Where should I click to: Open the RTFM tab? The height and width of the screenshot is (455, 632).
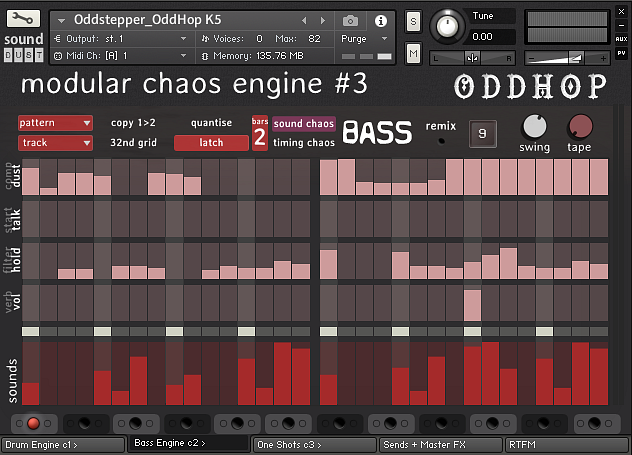pos(566,445)
